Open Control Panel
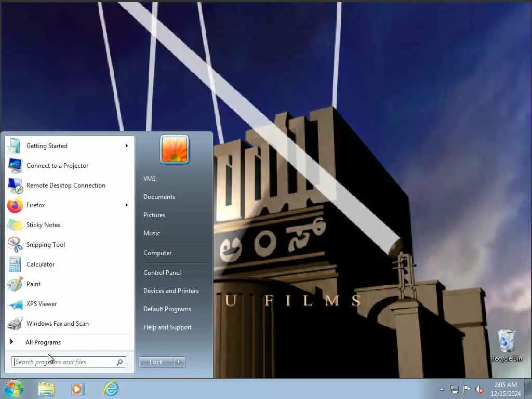This screenshot has height=399, width=532. click(162, 273)
